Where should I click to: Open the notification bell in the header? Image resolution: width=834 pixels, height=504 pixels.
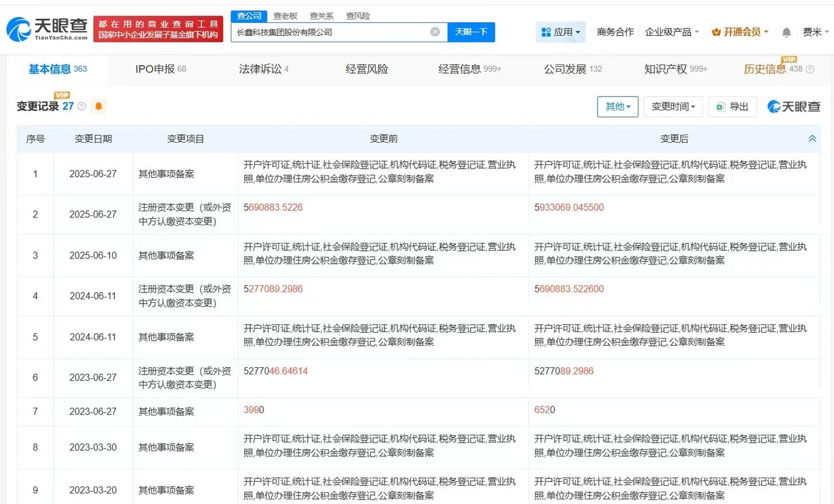coord(786,32)
